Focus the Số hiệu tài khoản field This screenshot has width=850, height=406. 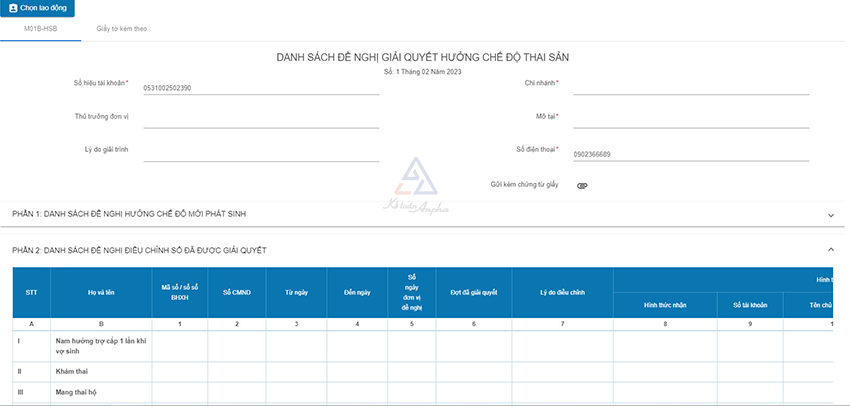tap(261, 88)
